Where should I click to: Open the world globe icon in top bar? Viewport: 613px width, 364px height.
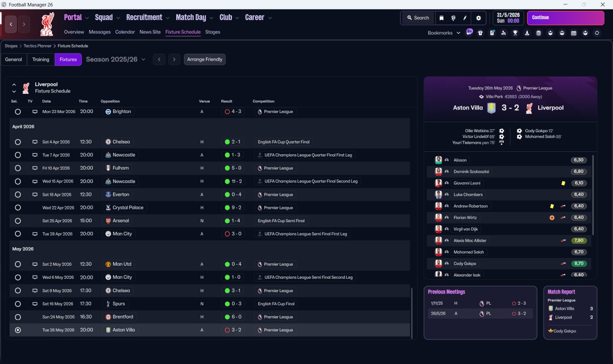point(453,18)
